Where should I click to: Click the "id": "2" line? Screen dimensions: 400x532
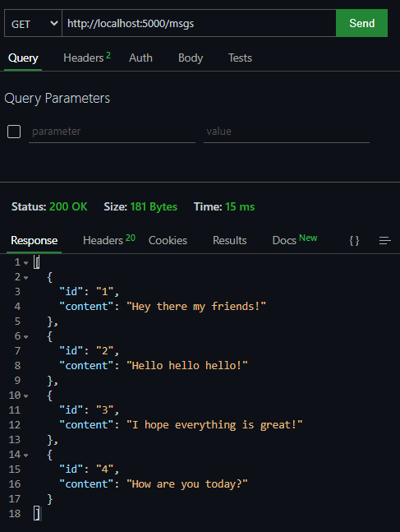point(90,351)
